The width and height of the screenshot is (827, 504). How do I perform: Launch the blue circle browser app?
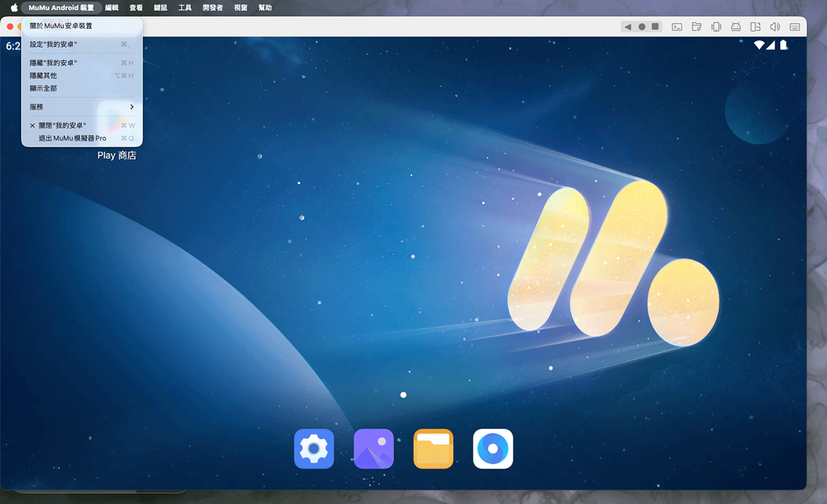click(493, 449)
